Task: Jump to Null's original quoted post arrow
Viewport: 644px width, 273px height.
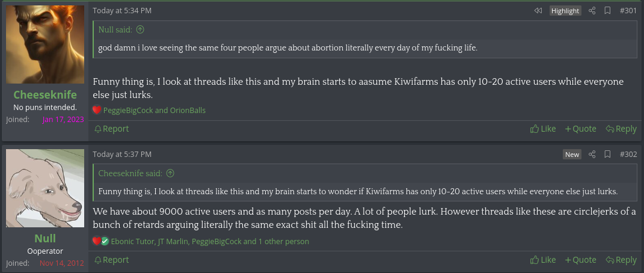Action: point(140,29)
